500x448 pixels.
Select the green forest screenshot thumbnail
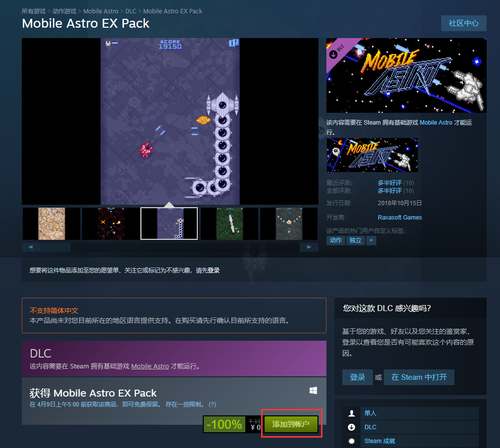point(229,224)
